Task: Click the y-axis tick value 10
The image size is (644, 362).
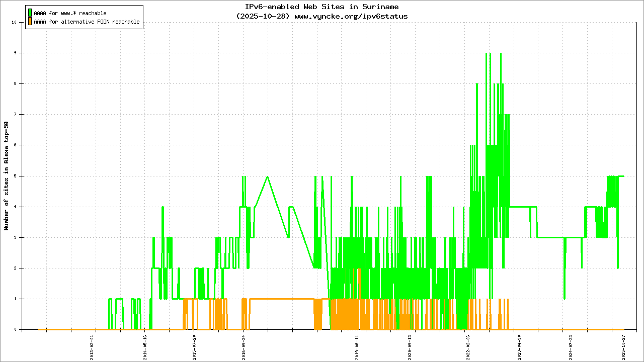Action: pos(15,22)
